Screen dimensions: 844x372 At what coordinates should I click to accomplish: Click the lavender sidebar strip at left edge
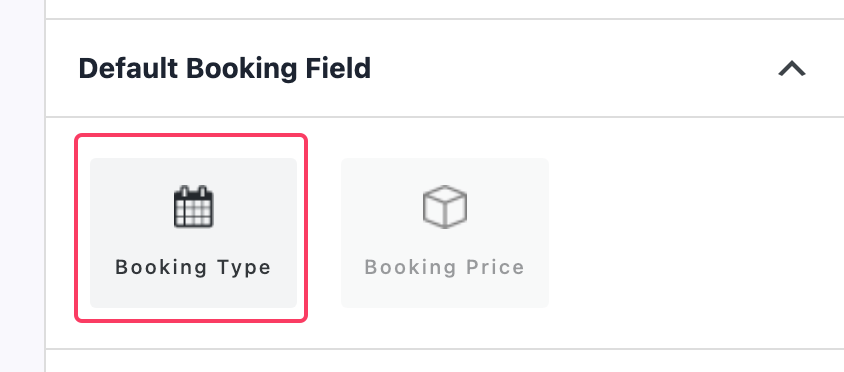22,186
